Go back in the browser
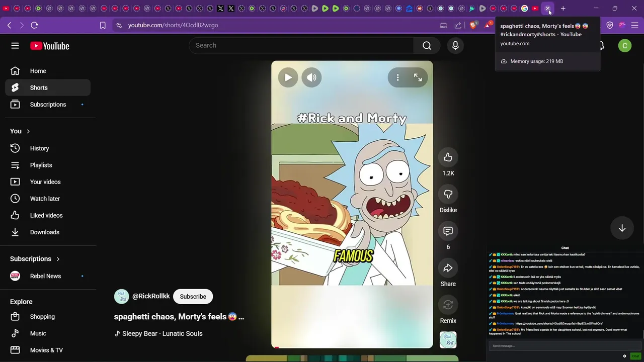The image size is (644, 362). click(x=9, y=25)
